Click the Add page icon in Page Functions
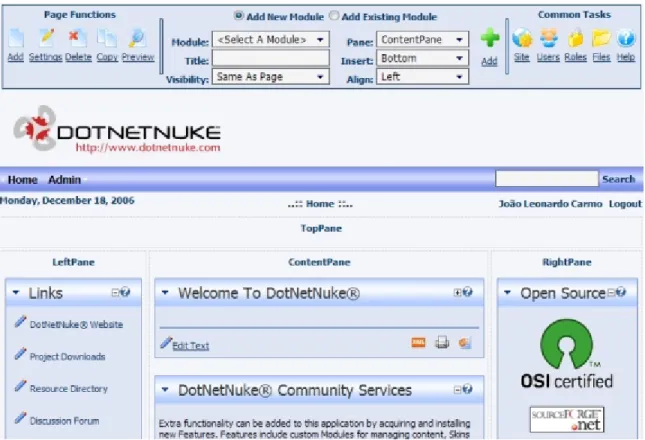Image resolution: width=645 pixels, height=440 pixels. (16, 38)
